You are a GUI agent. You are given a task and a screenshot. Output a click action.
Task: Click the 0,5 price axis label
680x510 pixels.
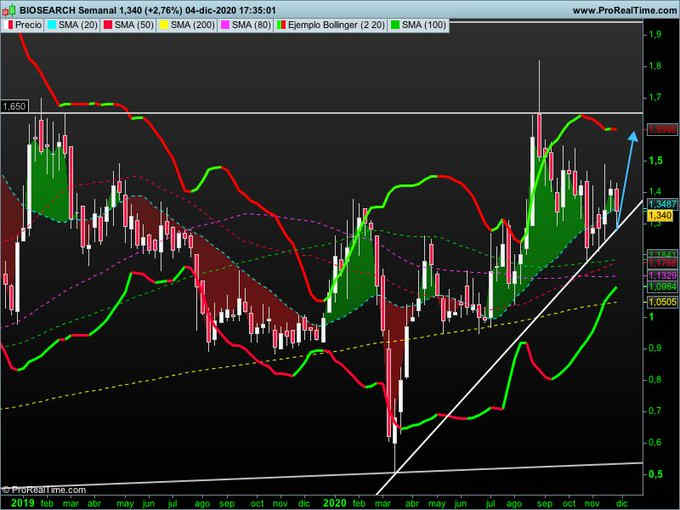(655, 474)
